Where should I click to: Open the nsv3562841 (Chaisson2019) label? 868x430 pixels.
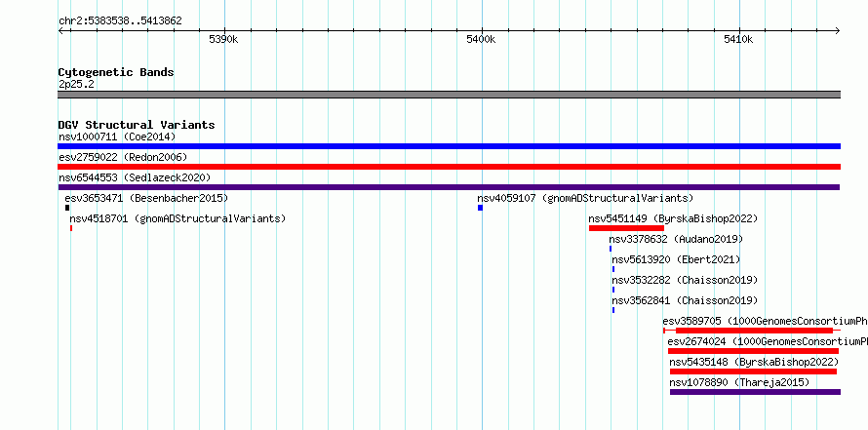[685, 300]
